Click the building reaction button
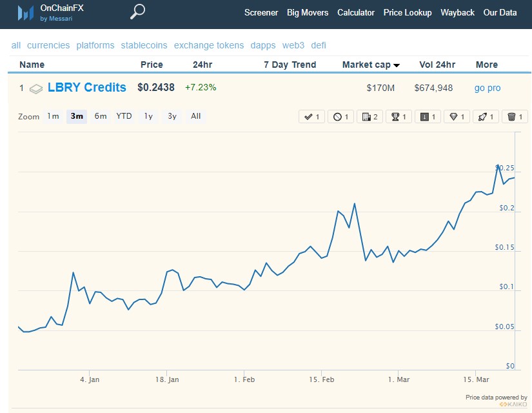The image size is (532, 413). [370, 117]
